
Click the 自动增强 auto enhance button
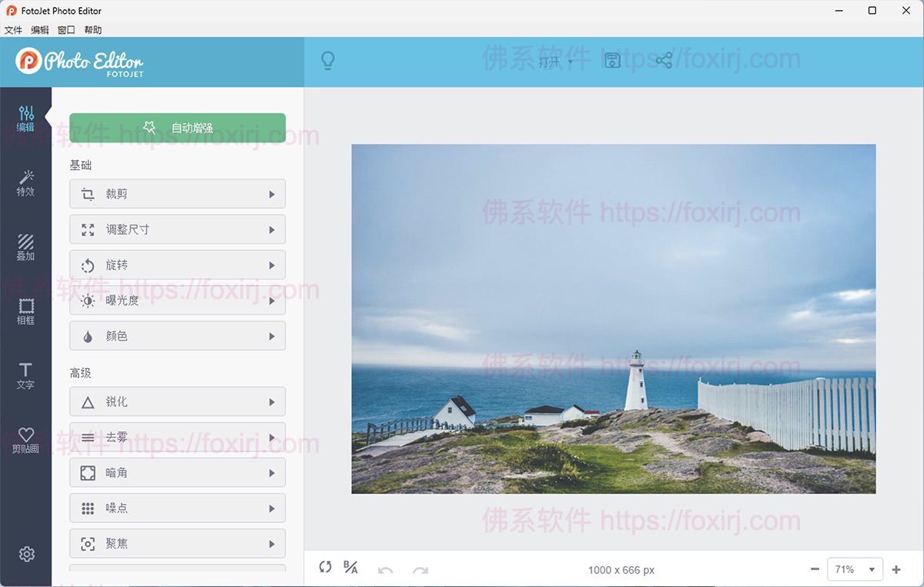177,127
